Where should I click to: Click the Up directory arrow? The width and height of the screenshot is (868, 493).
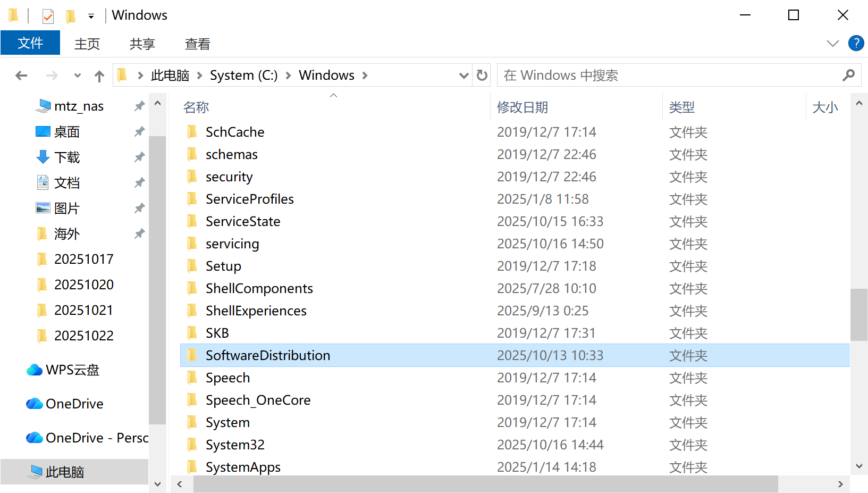point(99,76)
